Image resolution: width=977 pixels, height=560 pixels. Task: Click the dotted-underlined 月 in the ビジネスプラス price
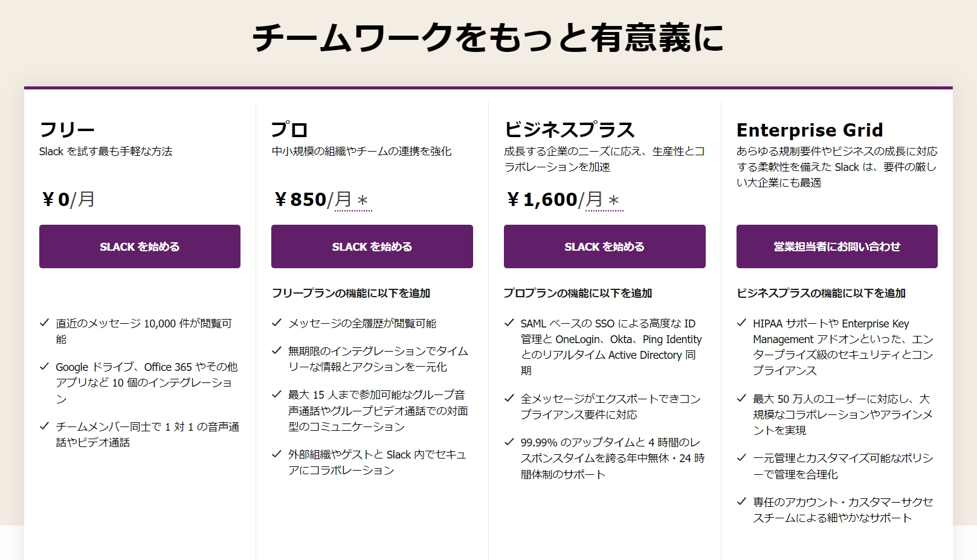[x=591, y=199]
